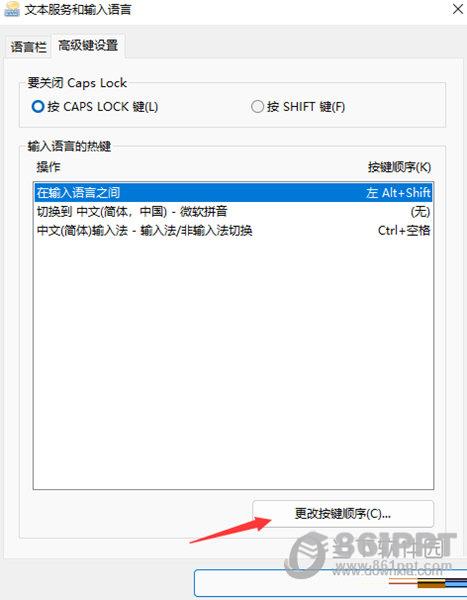This screenshot has width=467, height=600.
Task: Select the 高级键设置 tab
Action: click(x=88, y=46)
